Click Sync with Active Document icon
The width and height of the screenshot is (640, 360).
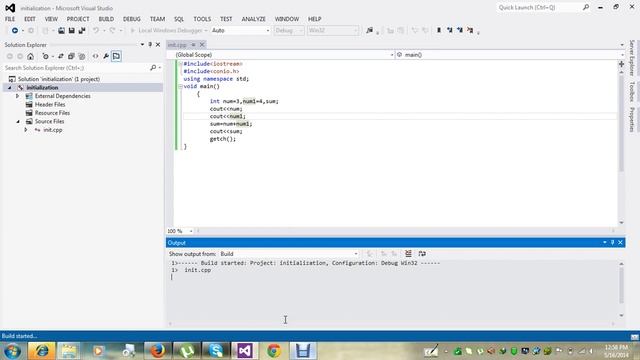tap(61, 56)
